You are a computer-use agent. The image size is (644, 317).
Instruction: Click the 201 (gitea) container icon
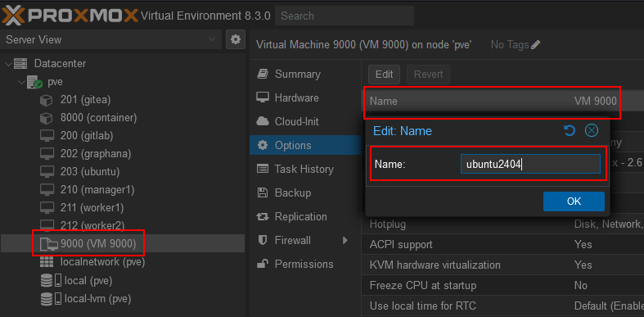(x=47, y=100)
